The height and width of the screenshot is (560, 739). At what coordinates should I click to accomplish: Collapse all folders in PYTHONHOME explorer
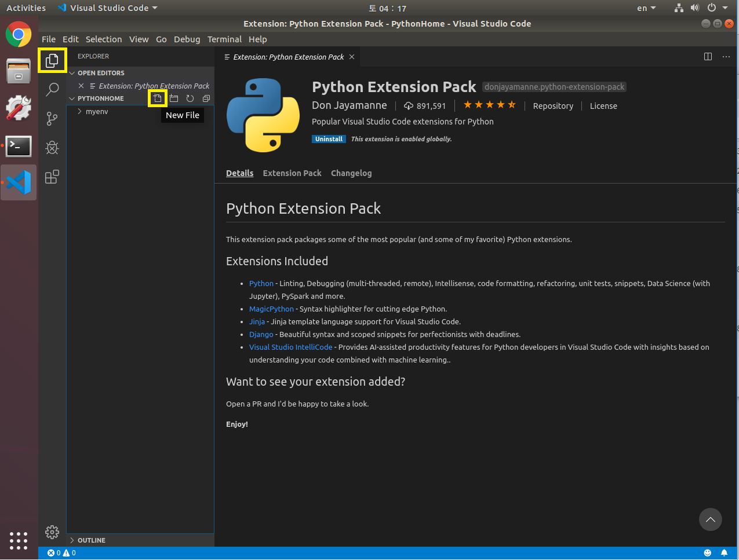(206, 98)
